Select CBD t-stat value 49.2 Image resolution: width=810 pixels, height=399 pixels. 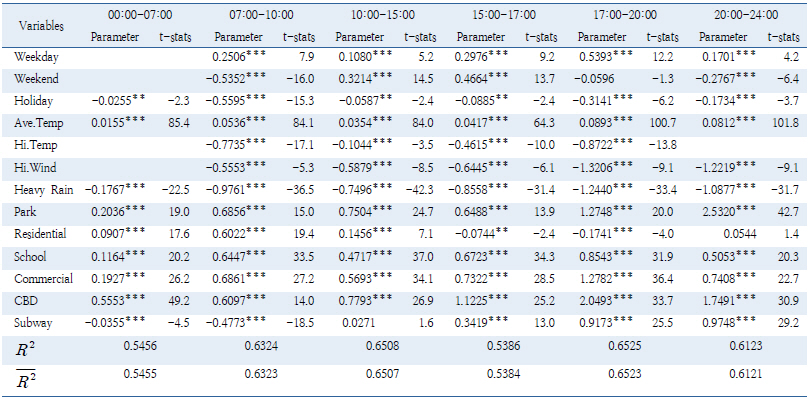tap(180, 301)
